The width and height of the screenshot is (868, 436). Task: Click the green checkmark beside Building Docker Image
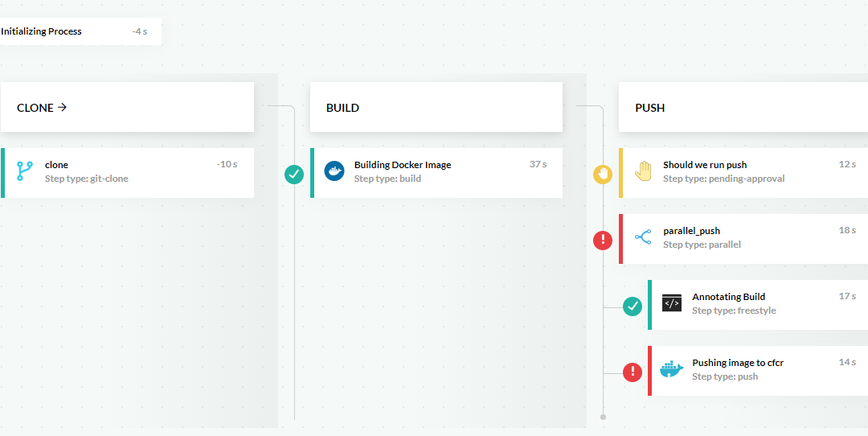(294, 174)
